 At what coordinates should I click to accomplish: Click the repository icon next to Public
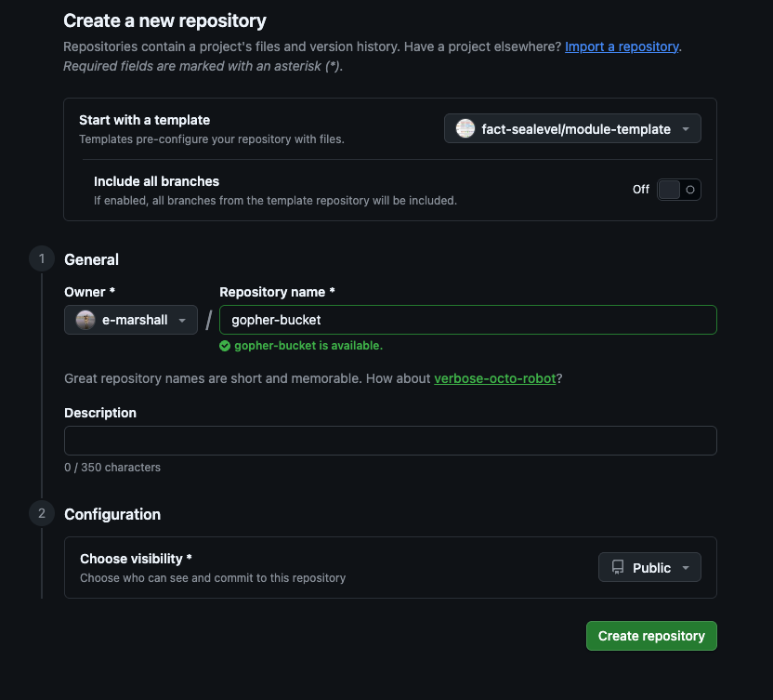point(618,567)
